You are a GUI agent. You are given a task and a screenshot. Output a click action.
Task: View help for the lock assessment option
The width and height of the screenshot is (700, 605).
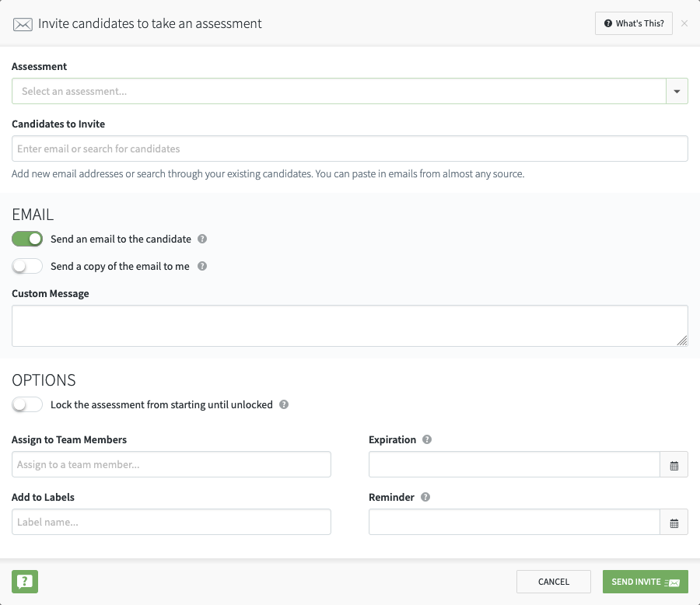[x=283, y=404]
